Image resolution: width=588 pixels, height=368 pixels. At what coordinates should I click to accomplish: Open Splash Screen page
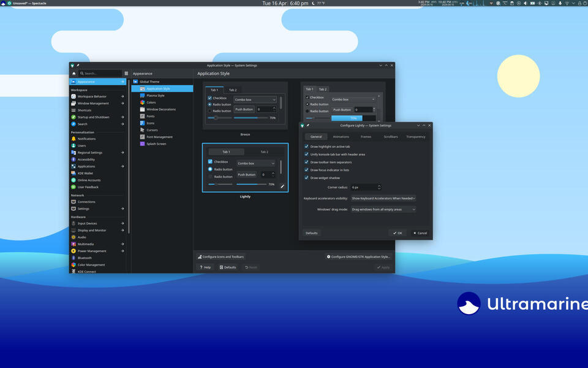pyautogui.click(x=162, y=144)
